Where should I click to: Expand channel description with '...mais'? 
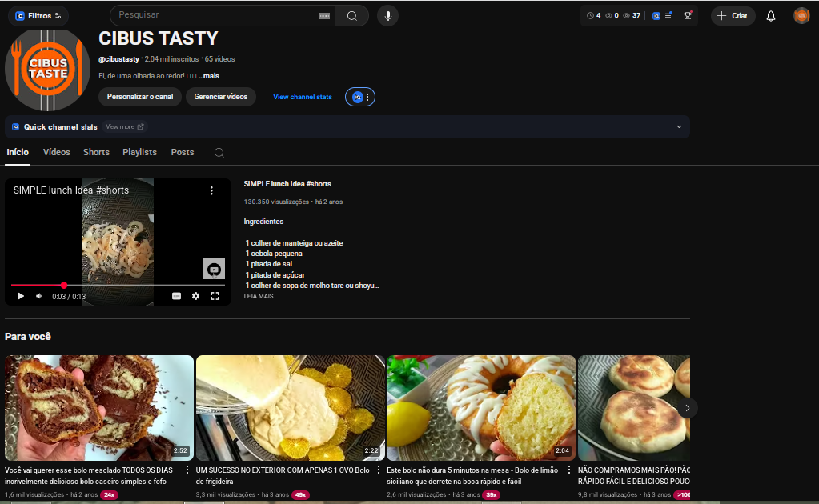pyautogui.click(x=209, y=76)
